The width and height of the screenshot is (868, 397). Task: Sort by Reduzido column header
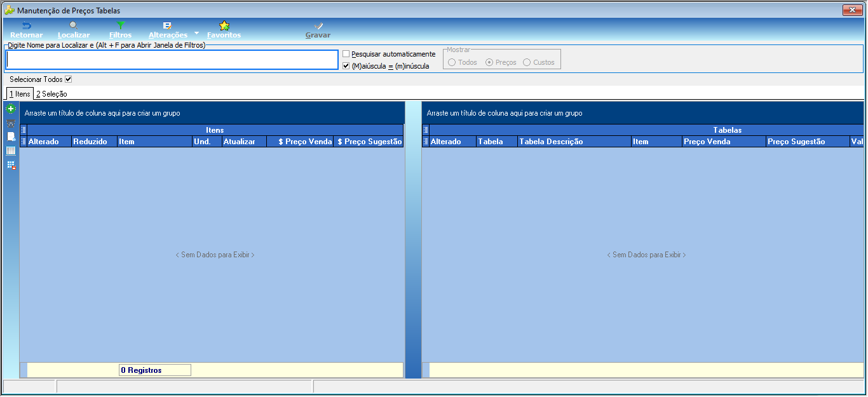point(94,142)
